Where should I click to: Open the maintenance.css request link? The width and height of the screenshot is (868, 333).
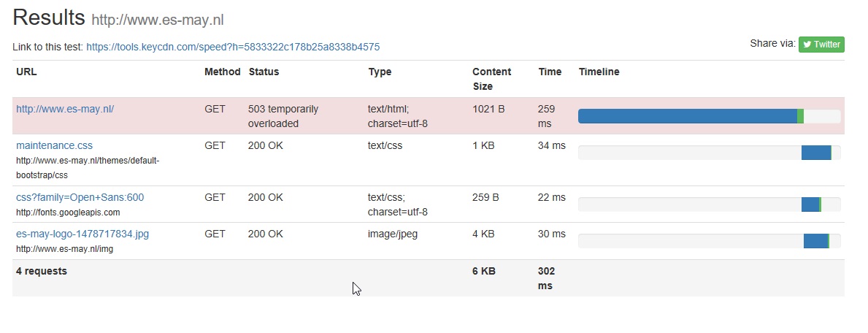tap(54, 145)
